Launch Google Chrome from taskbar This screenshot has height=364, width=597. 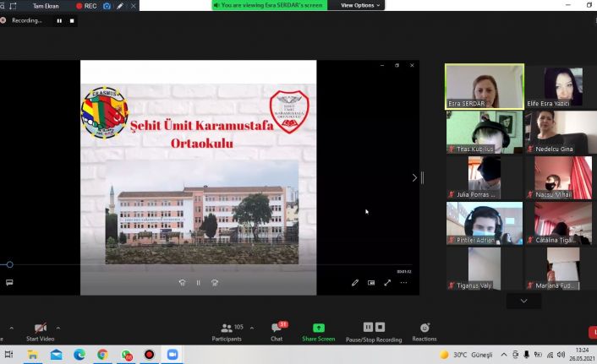102,355
